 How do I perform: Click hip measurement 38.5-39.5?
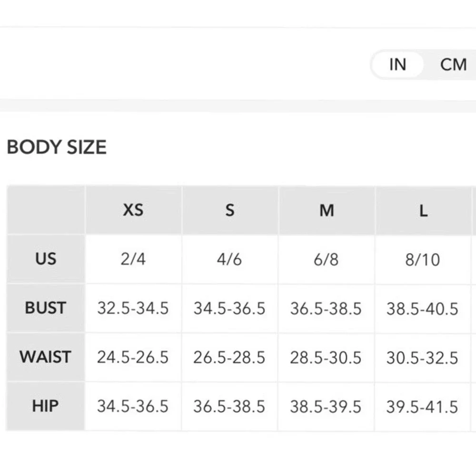click(326, 407)
